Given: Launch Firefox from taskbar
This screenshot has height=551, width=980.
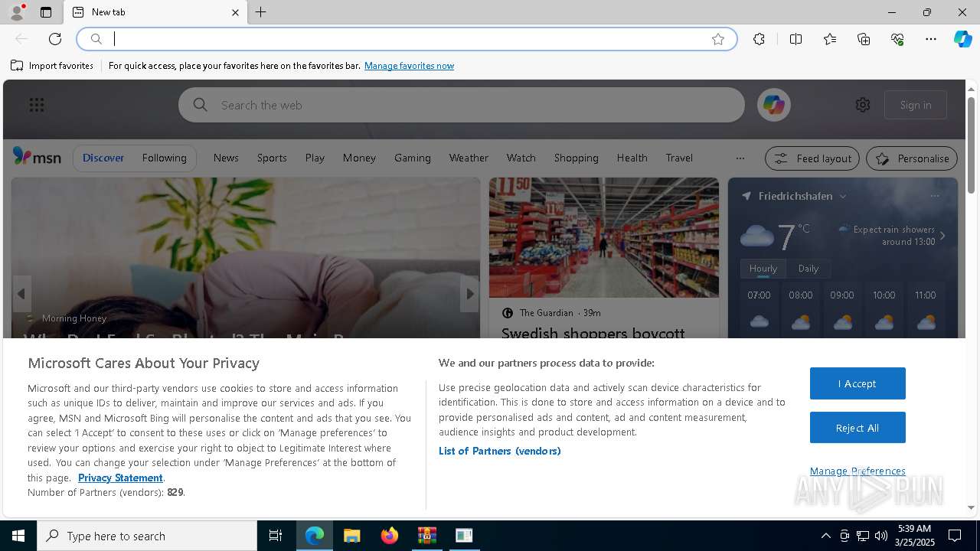Looking at the screenshot, I should point(389,536).
